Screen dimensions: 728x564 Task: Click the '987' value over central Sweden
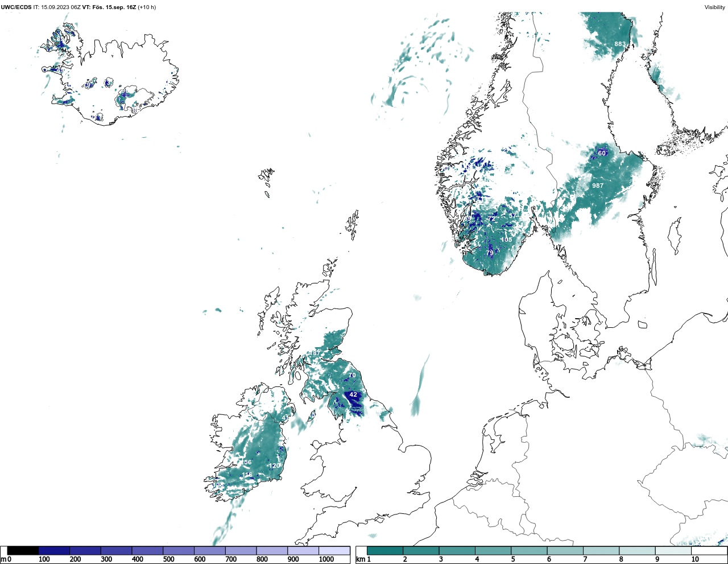tap(598, 186)
